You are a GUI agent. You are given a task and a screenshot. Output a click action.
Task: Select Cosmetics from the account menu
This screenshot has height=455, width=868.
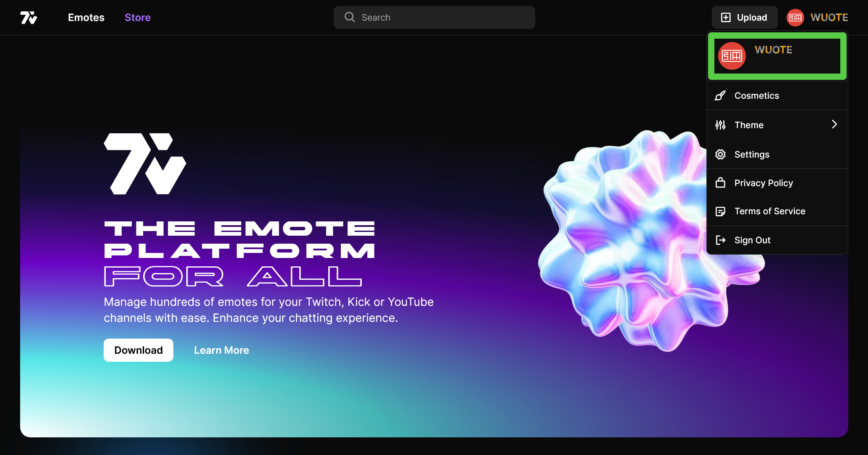(756, 96)
